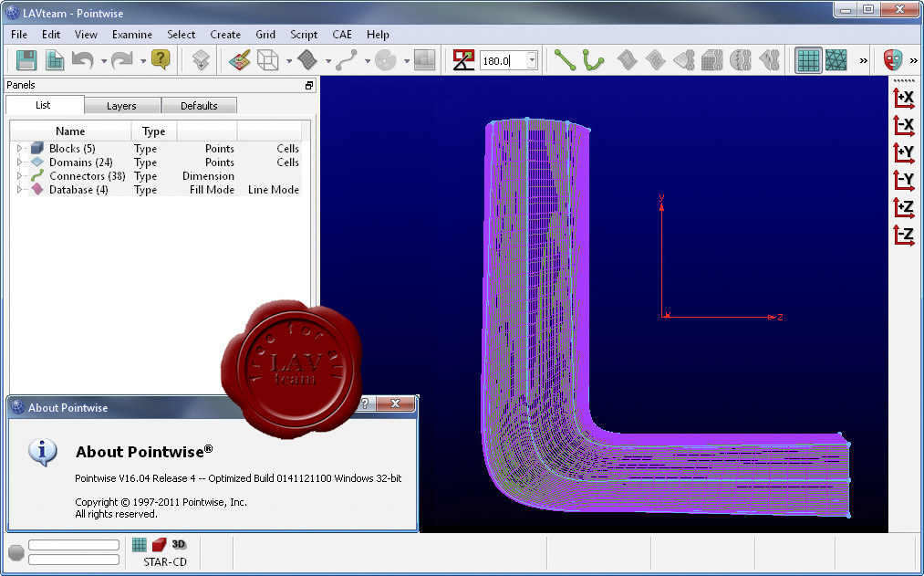924x576 pixels.
Task: Set view to +Y direction
Action: (x=904, y=152)
